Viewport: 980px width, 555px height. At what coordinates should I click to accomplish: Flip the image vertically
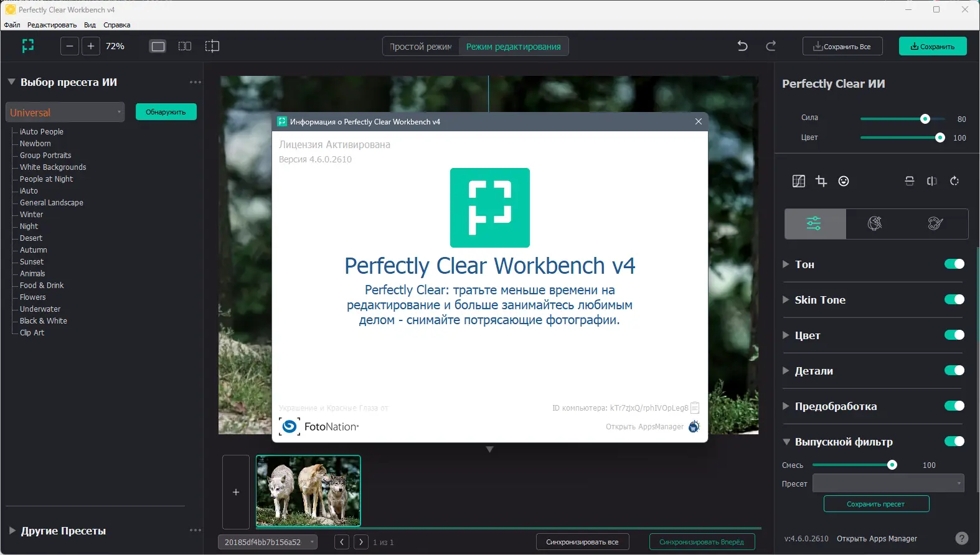point(910,181)
